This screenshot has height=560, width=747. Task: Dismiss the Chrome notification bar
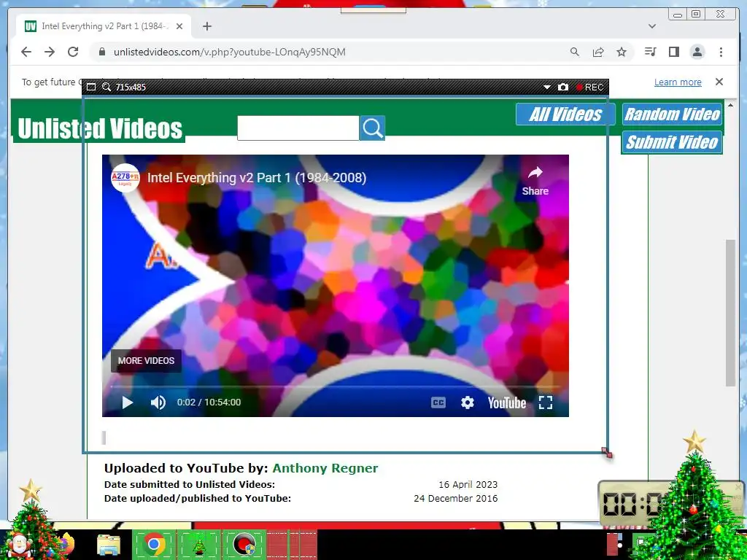(719, 82)
